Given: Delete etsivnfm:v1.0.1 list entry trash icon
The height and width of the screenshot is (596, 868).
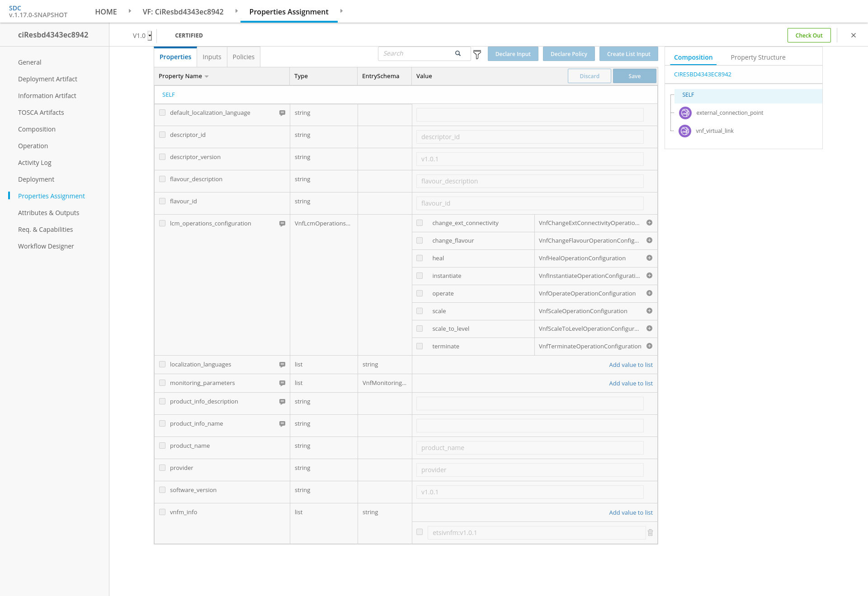Looking at the screenshot, I should (650, 533).
